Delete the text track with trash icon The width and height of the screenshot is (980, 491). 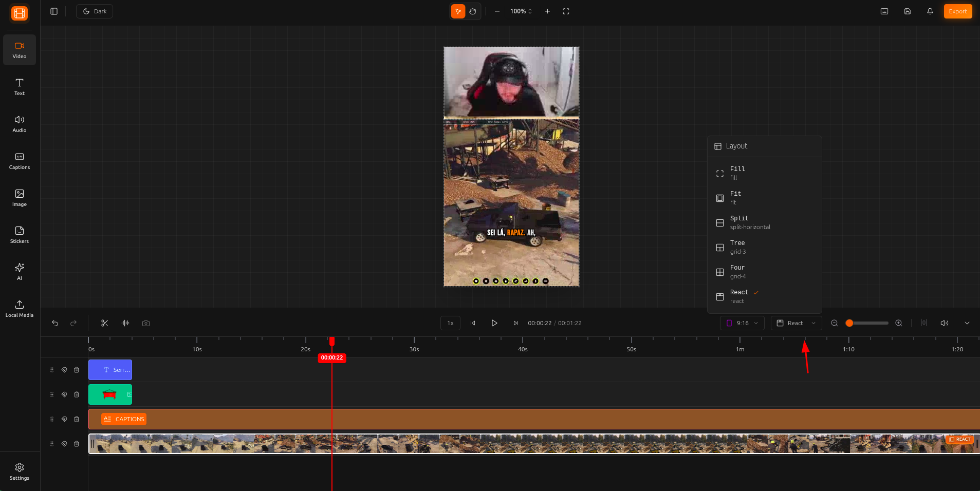click(x=77, y=370)
